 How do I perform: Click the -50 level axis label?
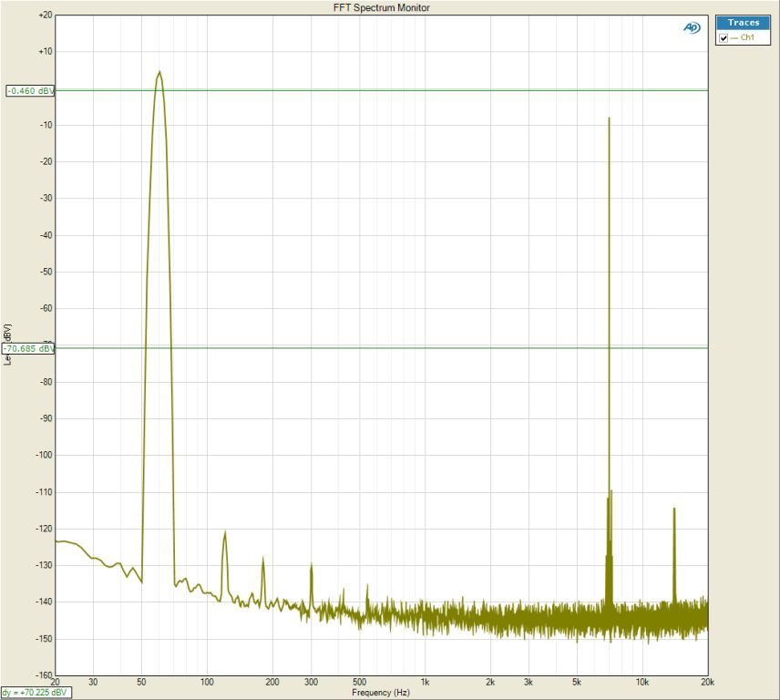coord(46,273)
